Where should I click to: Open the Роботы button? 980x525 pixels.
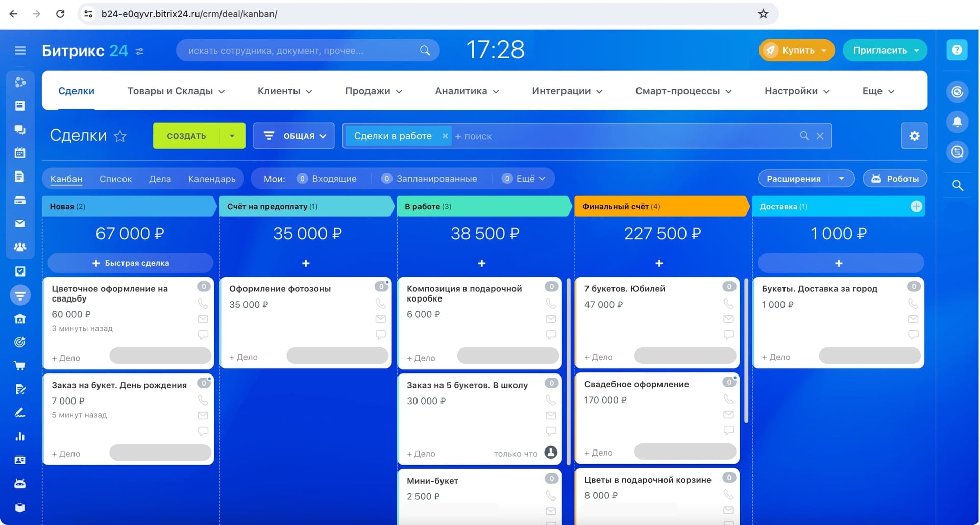895,179
